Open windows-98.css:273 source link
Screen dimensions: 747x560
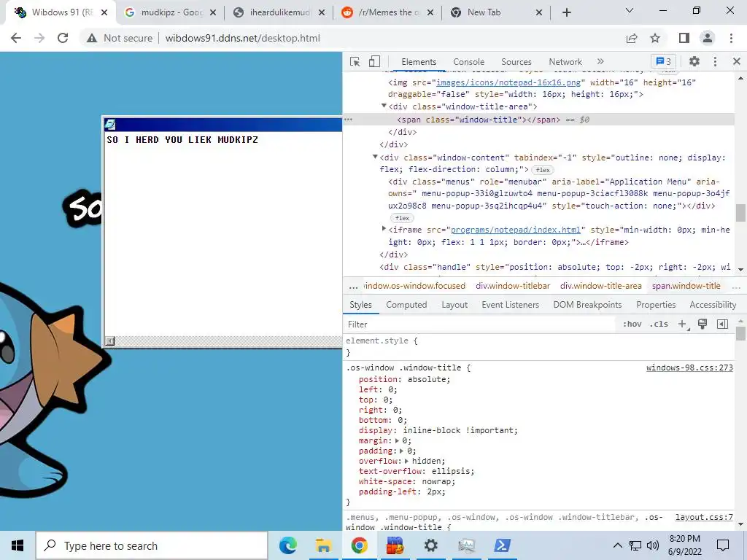689,367
